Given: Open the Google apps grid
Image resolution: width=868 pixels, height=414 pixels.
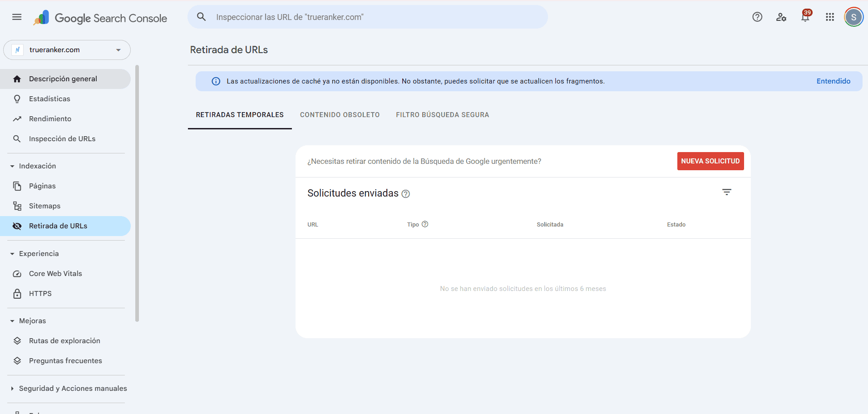Looking at the screenshot, I should (830, 17).
